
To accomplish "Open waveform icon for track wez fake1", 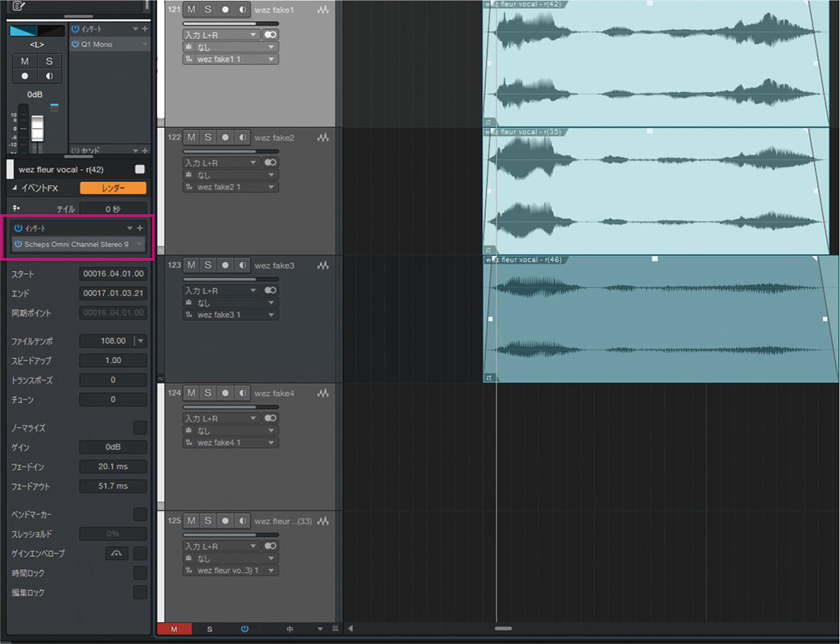I will click(323, 10).
